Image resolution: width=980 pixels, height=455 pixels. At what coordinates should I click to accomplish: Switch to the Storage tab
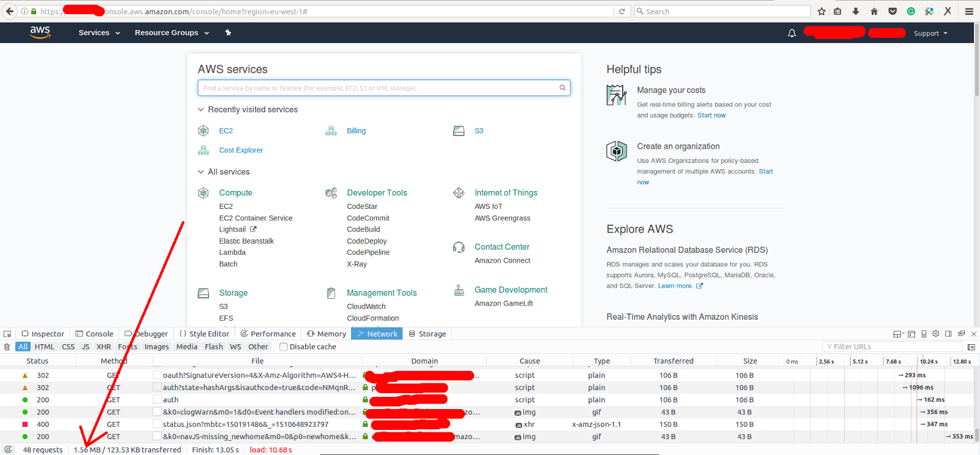[x=428, y=334]
